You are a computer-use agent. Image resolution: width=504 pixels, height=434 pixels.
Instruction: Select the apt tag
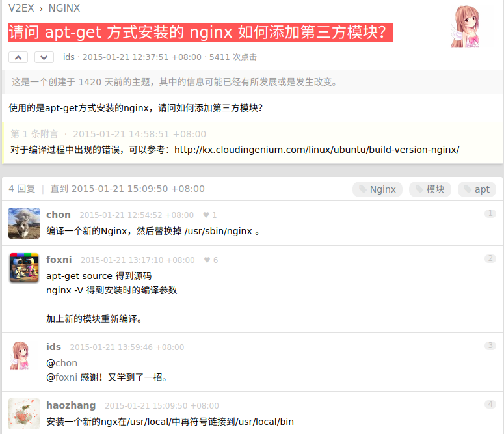(x=477, y=189)
